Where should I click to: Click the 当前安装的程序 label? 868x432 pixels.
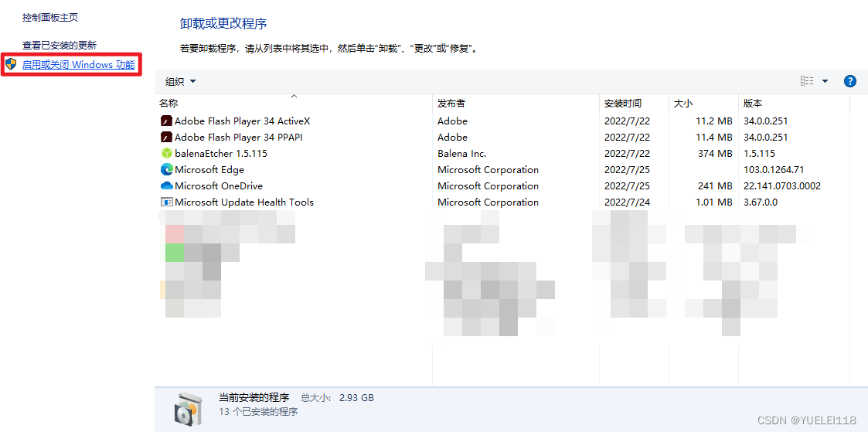254,398
